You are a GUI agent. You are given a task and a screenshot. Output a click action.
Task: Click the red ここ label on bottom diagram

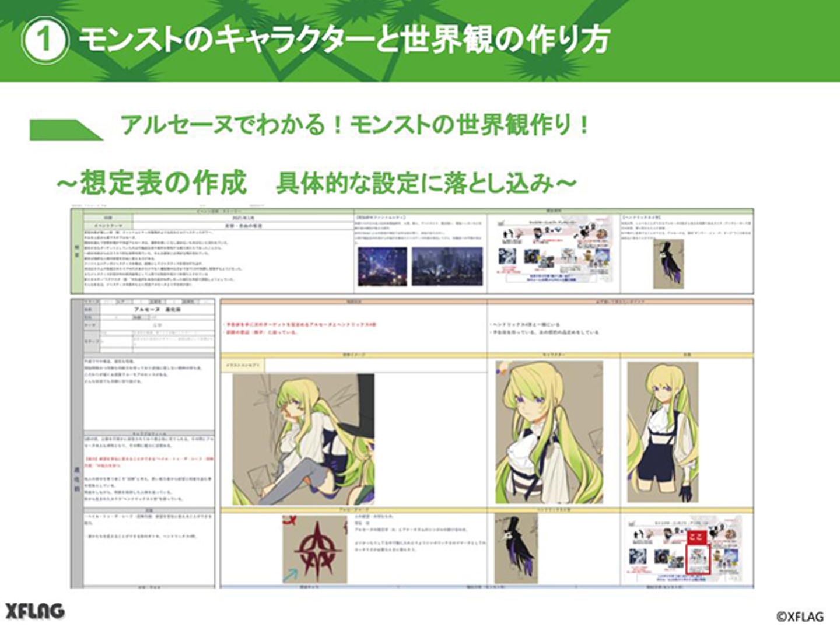695,537
